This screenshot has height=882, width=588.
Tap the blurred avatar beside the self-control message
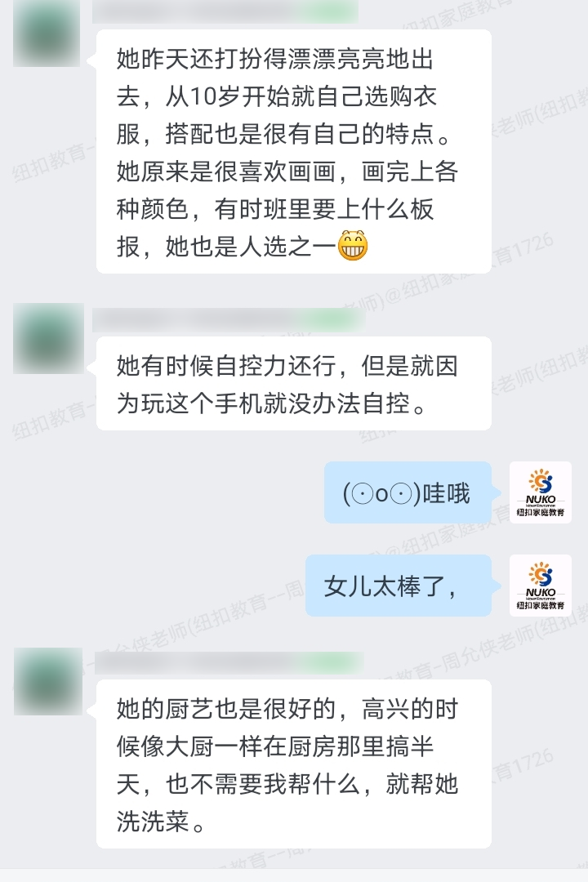pos(48,339)
